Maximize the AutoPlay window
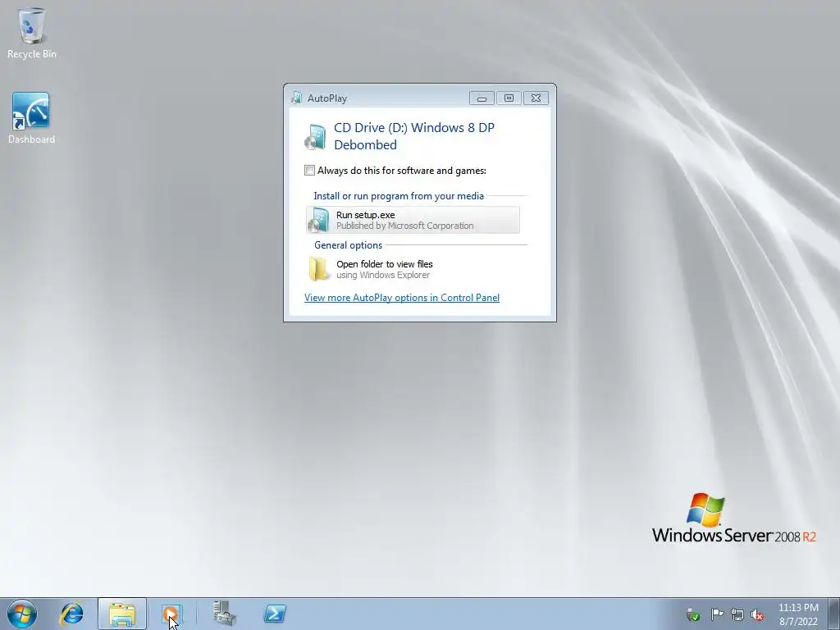This screenshot has height=630, width=840. (509, 98)
